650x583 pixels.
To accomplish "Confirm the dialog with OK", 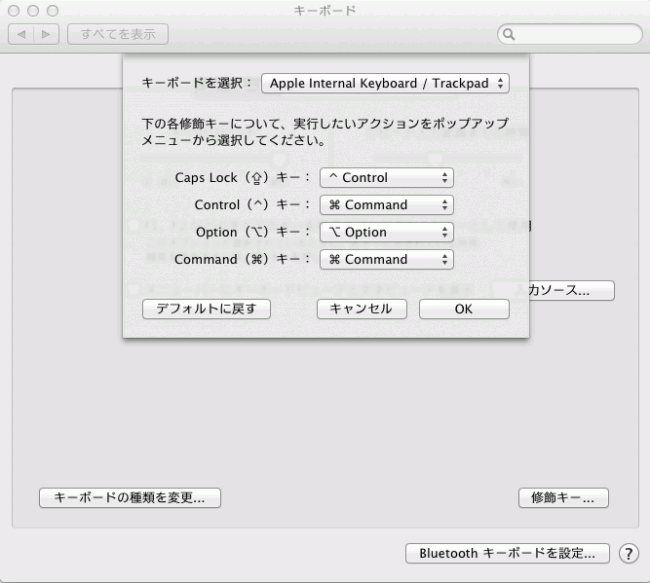I will 464,309.
